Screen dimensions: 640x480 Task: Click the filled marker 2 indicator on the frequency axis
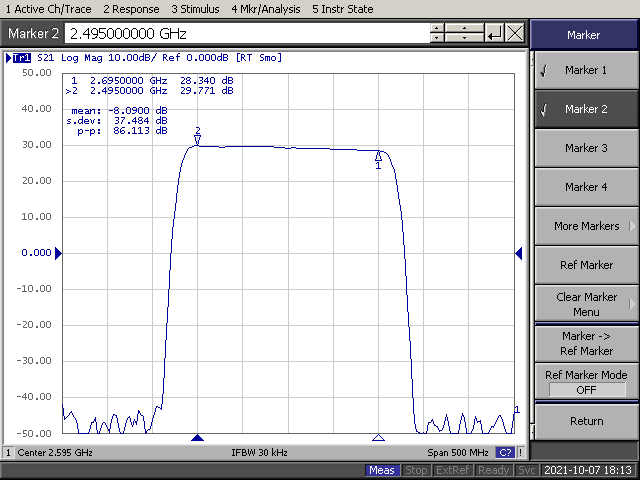[x=198, y=438]
